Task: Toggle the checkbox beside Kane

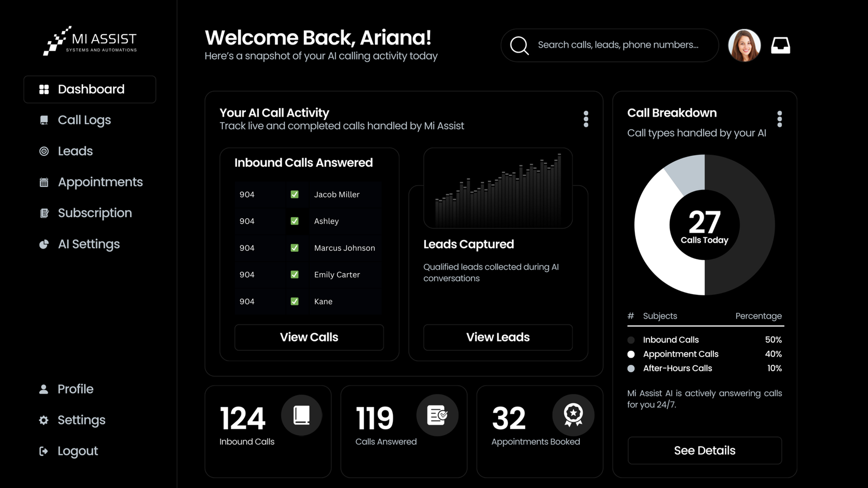Action: pos(295,301)
